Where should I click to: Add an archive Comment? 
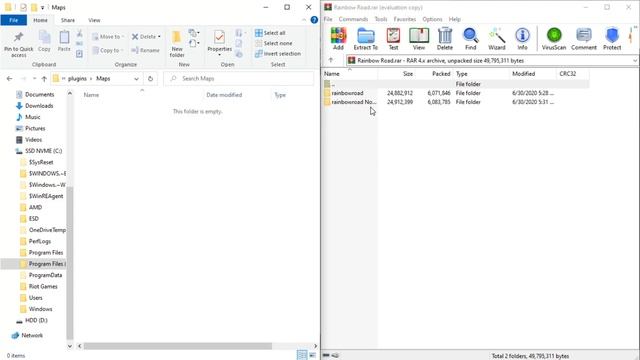(584, 39)
